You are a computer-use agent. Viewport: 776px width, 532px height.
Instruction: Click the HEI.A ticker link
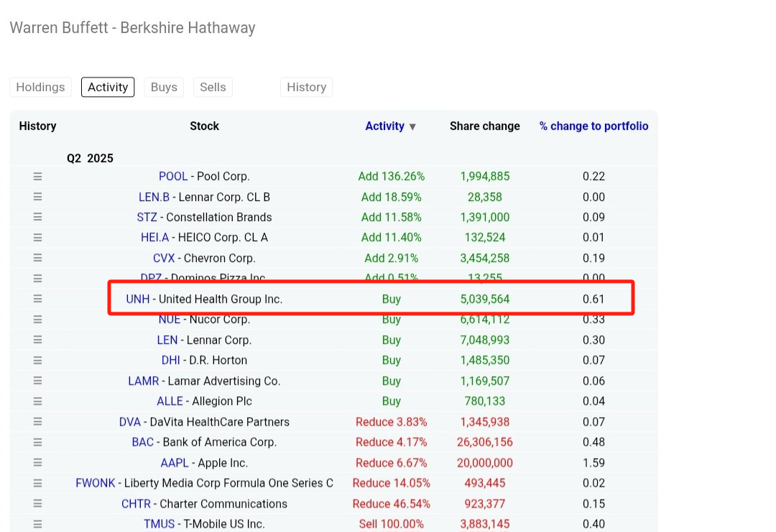pos(155,238)
